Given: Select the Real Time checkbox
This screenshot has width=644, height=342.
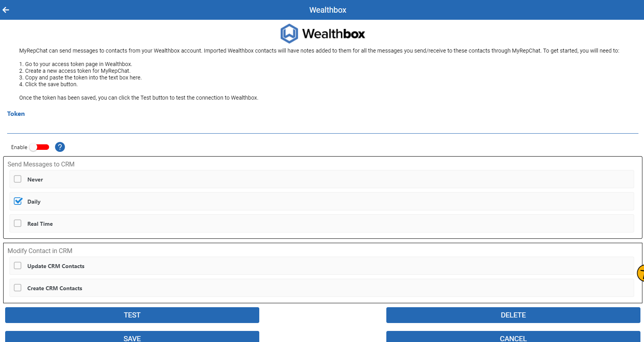Looking at the screenshot, I should 18,223.
